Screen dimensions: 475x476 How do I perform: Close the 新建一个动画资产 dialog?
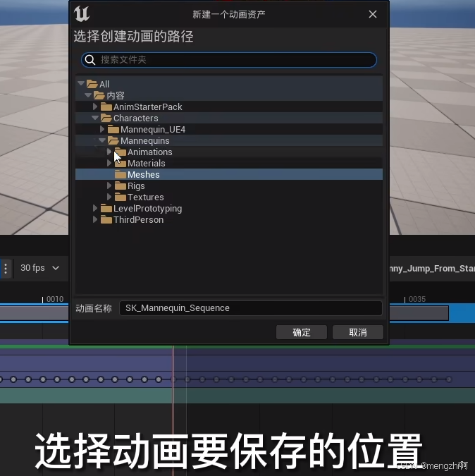coord(373,14)
